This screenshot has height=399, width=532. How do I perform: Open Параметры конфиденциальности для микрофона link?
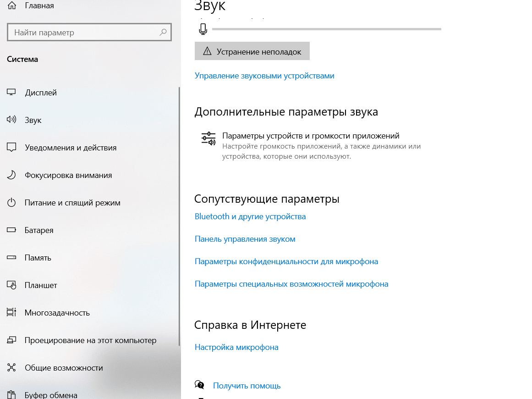tap(286, 261)
